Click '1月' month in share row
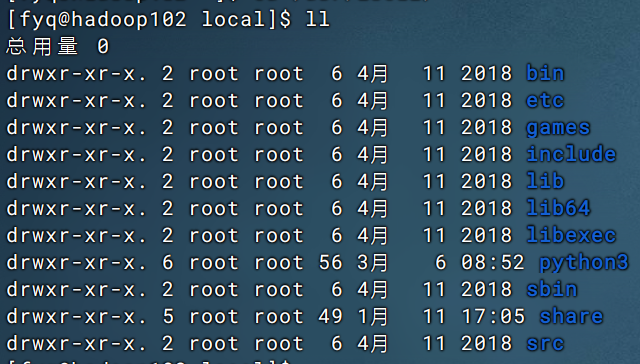 tap(372, 316)
